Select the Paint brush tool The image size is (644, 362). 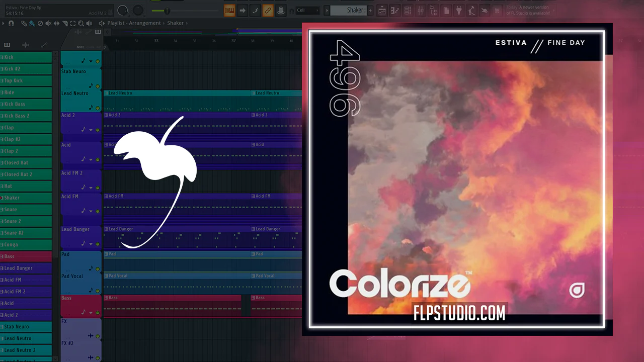[32, 23]
